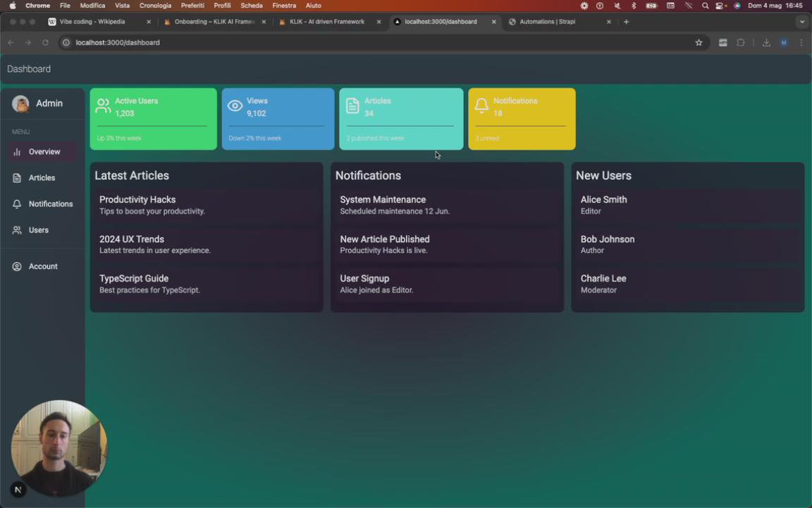Open the Chrome extensions puzzle icon
The image size is (812, 508).
pyautogui.click(x=741, y=42)
